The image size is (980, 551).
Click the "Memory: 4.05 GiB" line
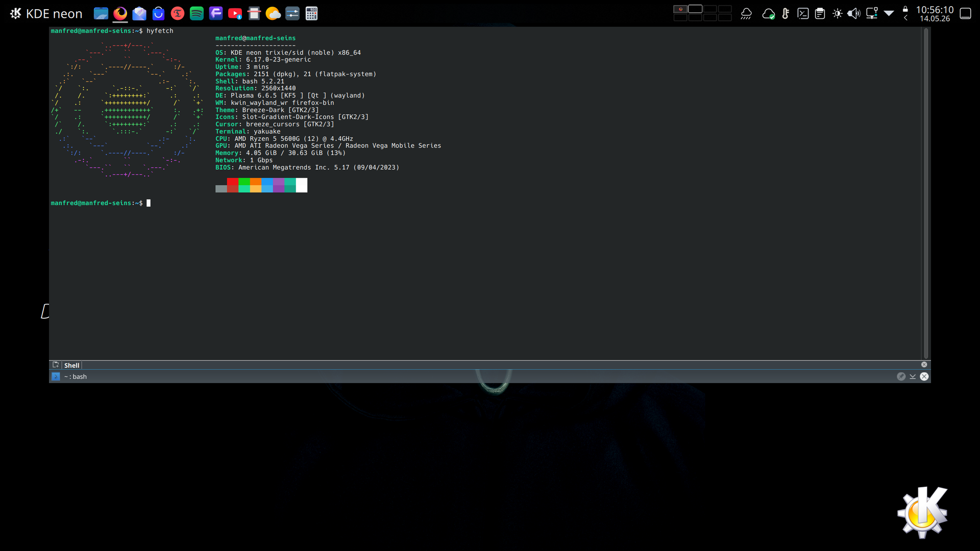[280, 153]
